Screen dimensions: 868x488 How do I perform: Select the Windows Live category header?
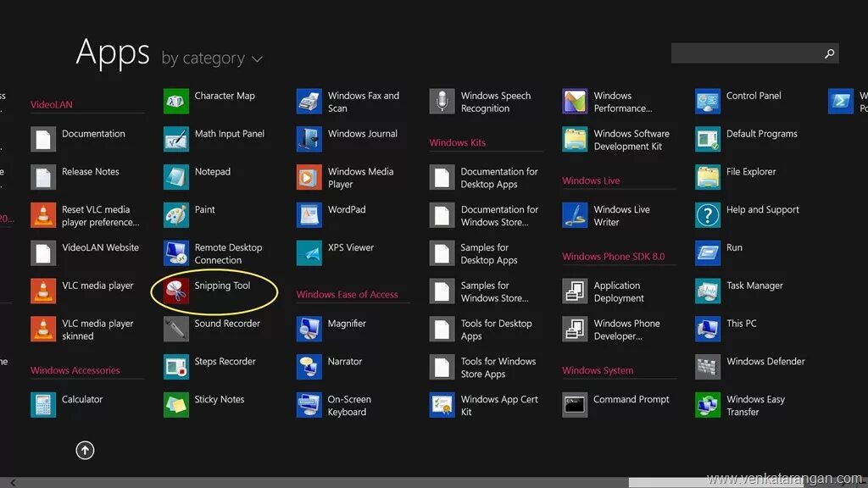[591, 180]
